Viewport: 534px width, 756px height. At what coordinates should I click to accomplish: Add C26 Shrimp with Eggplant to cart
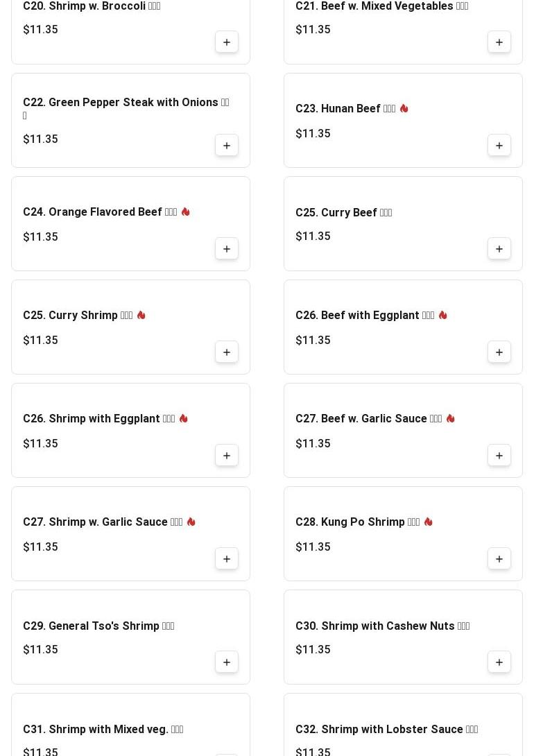pyautogui.click(x=227, y=456)
